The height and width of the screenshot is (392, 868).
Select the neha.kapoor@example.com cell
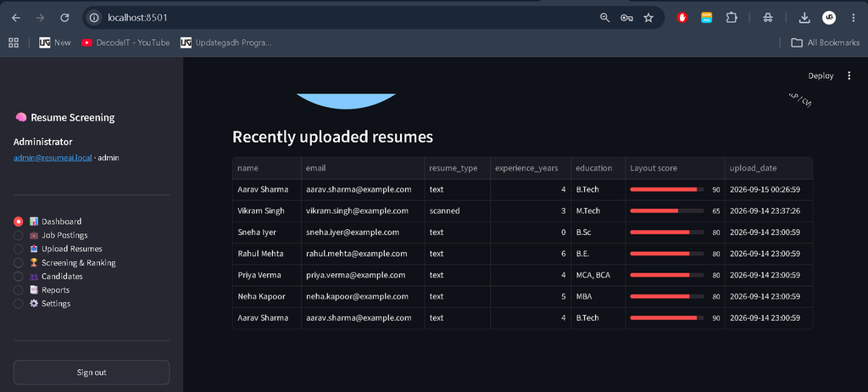point(363,297)
